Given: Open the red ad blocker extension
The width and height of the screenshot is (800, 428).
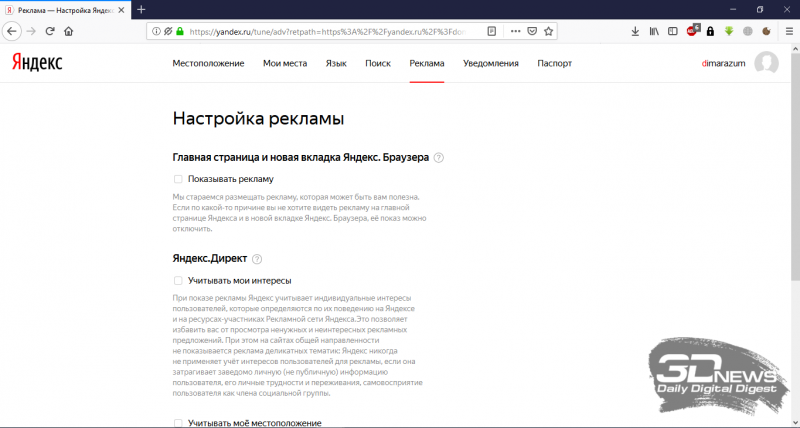Looking at the screenshot, I should point(692,31).
